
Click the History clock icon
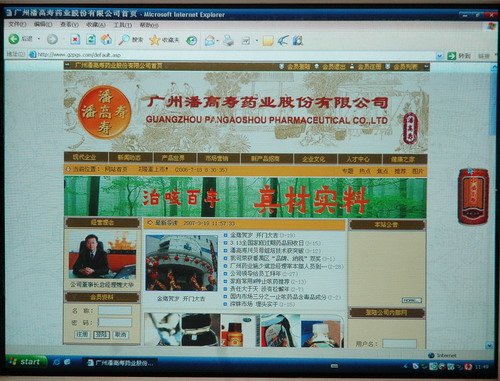191,41
